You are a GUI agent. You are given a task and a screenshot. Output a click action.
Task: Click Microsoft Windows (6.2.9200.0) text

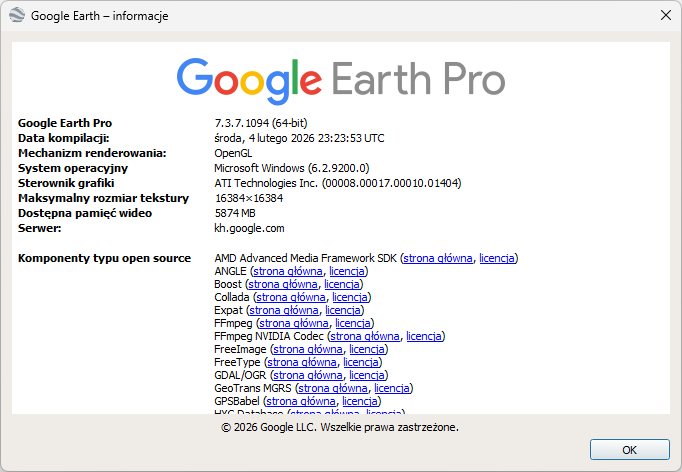[292, 168]
